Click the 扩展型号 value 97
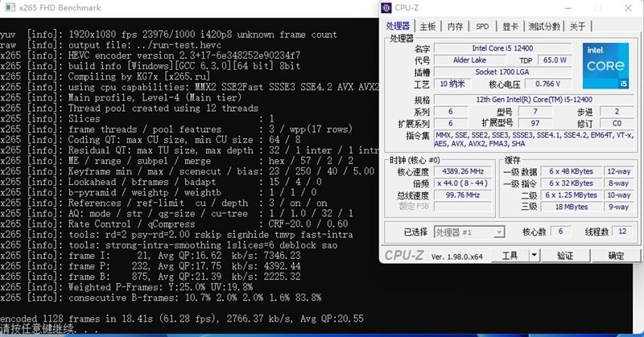The width and height of the screenshot is (644, 337). 535,123
